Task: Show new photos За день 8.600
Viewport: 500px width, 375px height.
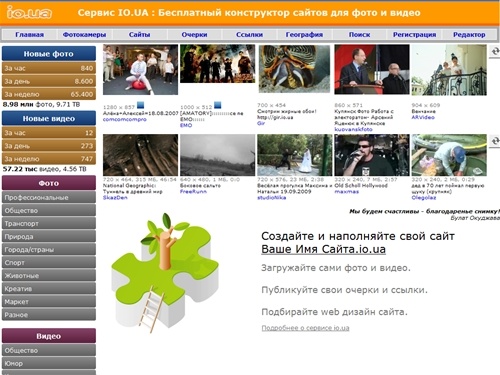Action: click(49, 81)
